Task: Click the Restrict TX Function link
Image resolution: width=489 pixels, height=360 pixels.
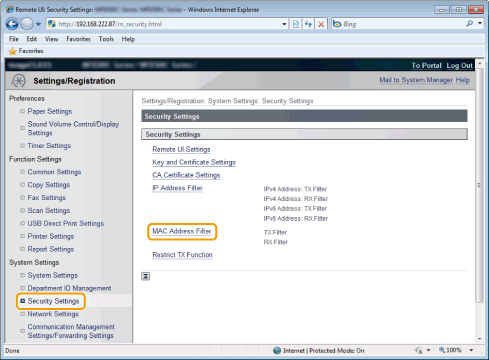Action: coord(182,255)
